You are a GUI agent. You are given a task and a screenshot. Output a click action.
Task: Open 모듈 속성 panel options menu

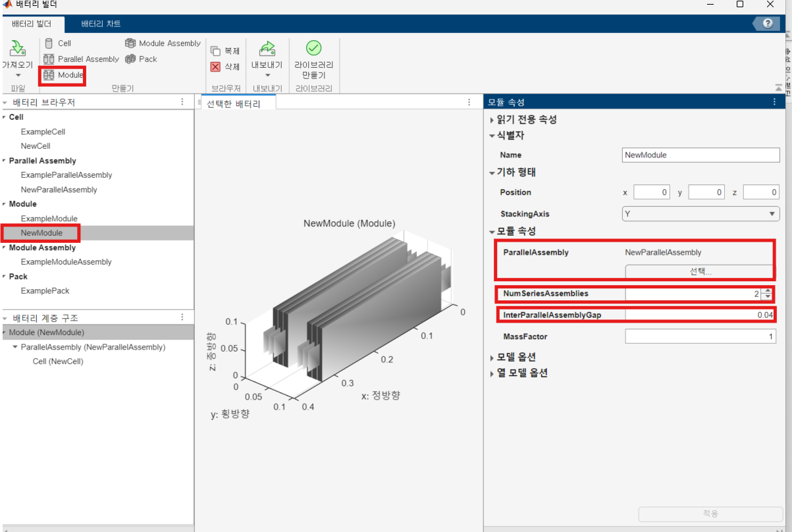point(775,102)
